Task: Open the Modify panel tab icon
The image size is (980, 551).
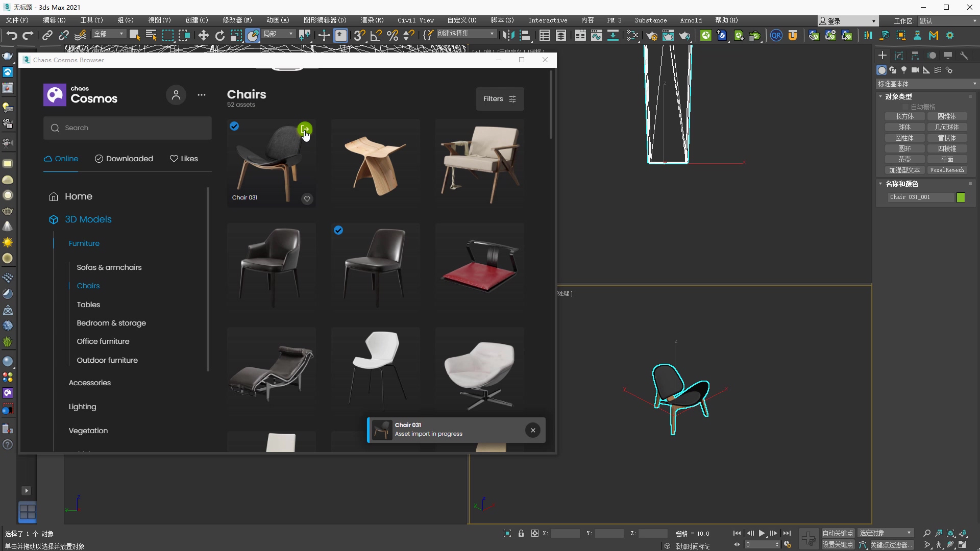Action: tap(899, 55)
